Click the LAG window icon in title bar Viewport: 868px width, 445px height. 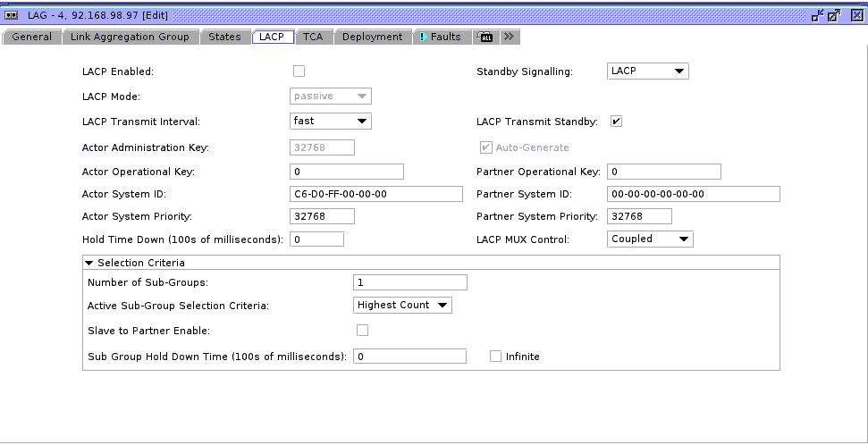click(x=13, y=15)
